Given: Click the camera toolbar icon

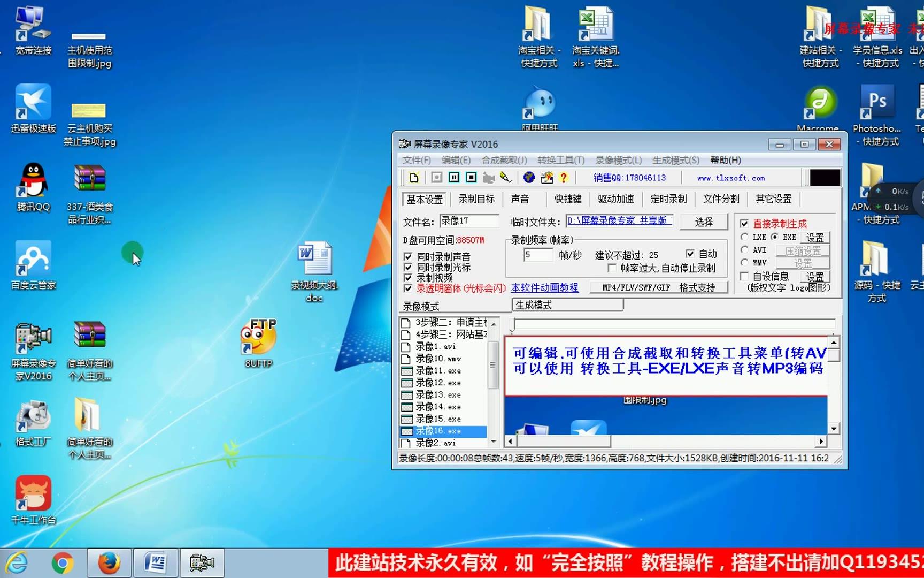Looking at the screenshot, I should point(489,178).
